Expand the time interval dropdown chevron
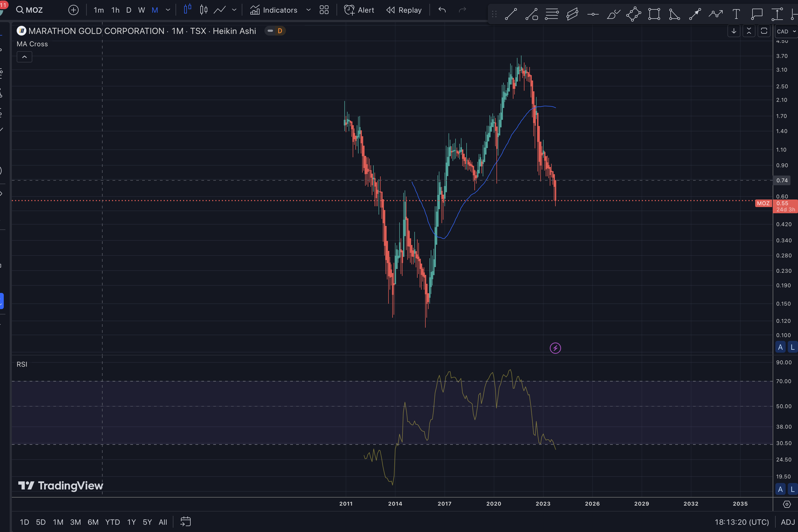 tap(168, 10)
